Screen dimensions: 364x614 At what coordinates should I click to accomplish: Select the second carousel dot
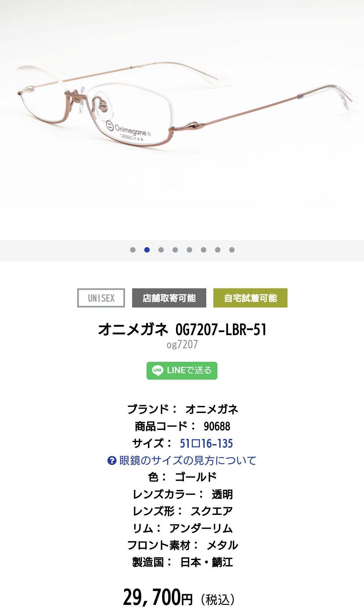click(x=147, y=250)
